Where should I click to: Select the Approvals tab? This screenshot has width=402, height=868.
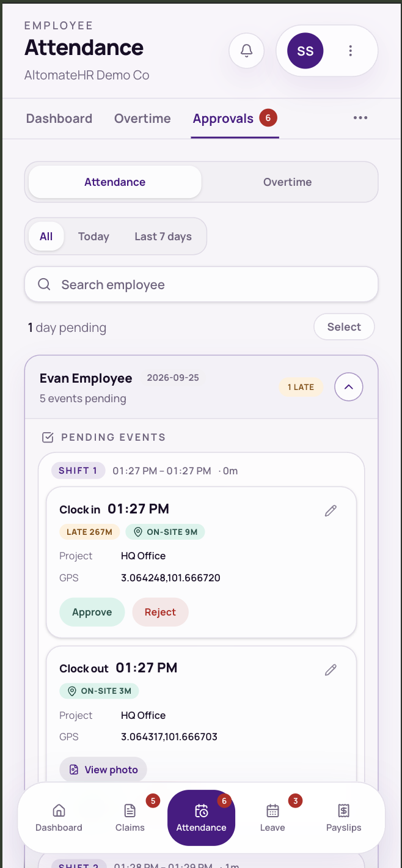[235, 119]
